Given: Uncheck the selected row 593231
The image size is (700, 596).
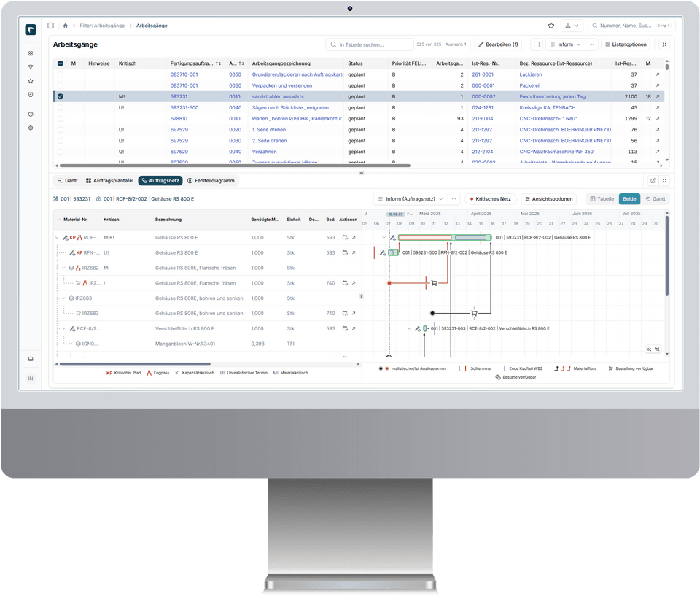Looking at the screenshot, I should [x=61, y=96].
